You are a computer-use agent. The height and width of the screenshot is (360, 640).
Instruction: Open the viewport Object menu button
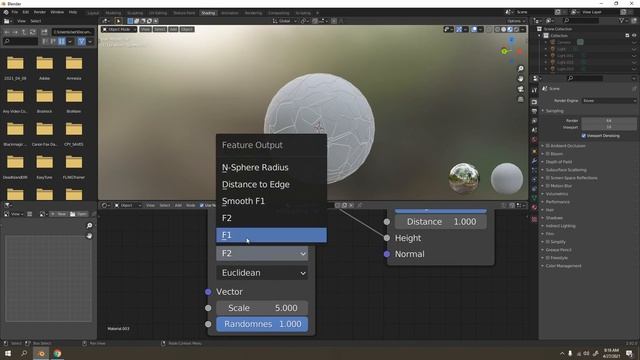187,29
